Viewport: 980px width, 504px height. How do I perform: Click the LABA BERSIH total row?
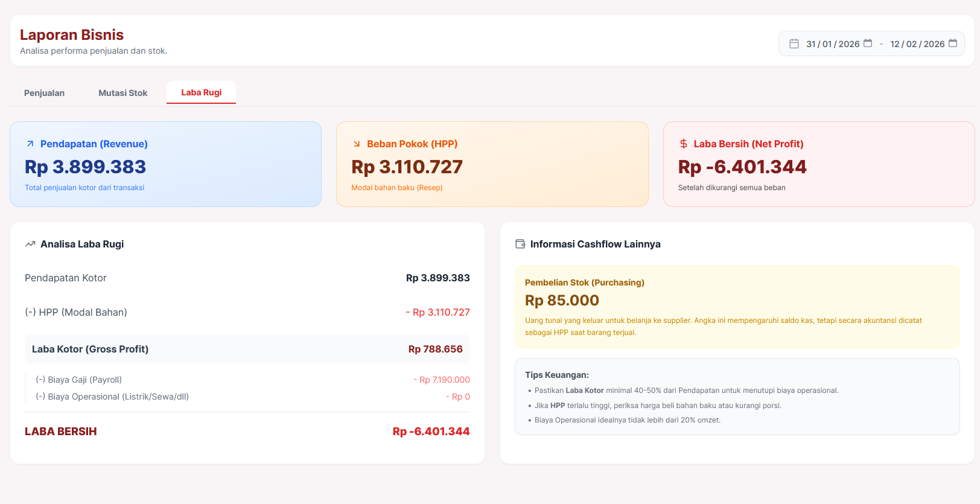(247, 431)
